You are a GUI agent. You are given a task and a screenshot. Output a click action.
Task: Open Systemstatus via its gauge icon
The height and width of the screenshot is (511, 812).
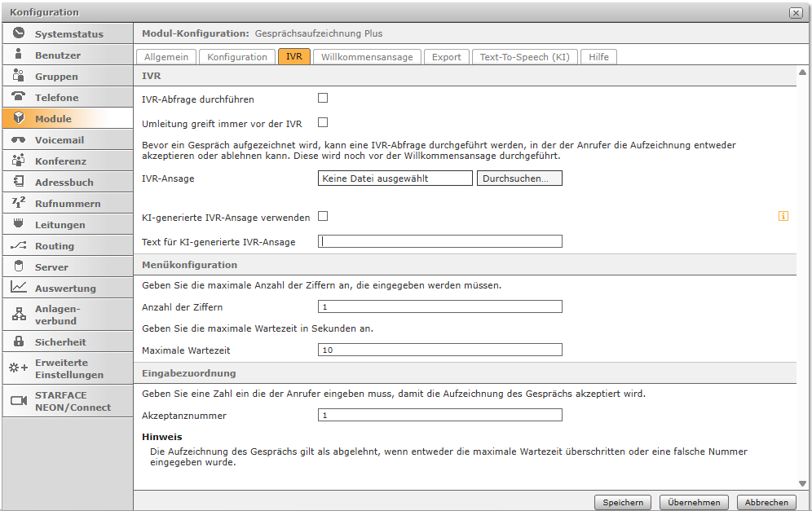coord(18,33)
